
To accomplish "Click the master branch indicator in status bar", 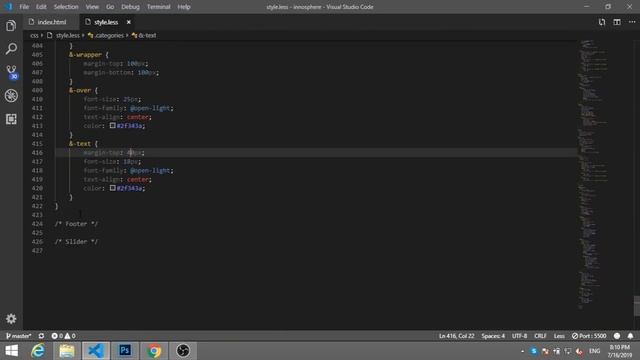I will point(18,336).
